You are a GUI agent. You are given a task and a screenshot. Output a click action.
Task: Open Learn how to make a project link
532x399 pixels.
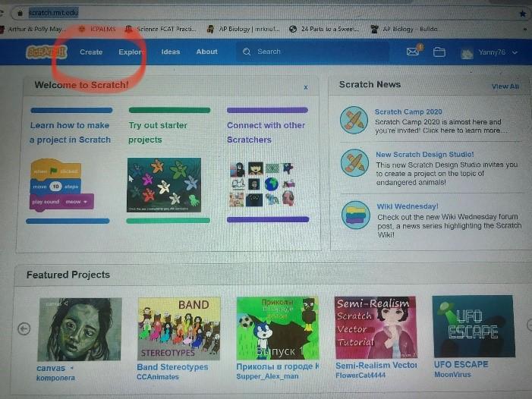click(70, 133)
